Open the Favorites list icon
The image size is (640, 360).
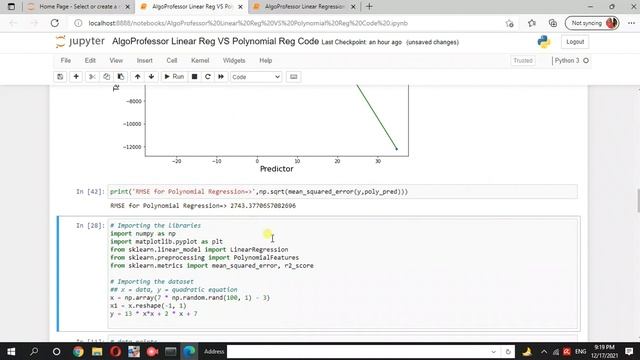[531, 23]
